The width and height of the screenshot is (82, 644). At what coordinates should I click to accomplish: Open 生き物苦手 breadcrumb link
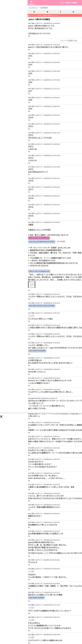pyautogui.click(x=44, y=8)
